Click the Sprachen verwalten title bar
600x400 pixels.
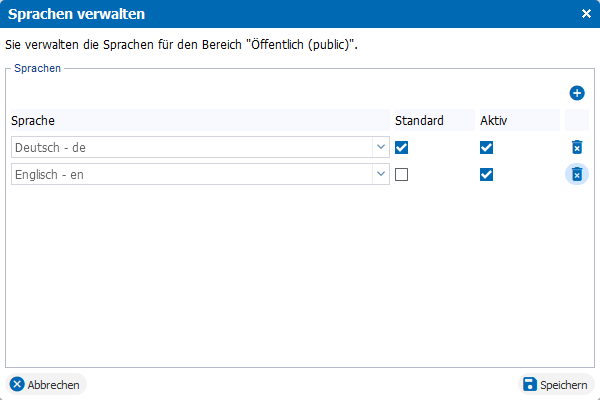300,14
